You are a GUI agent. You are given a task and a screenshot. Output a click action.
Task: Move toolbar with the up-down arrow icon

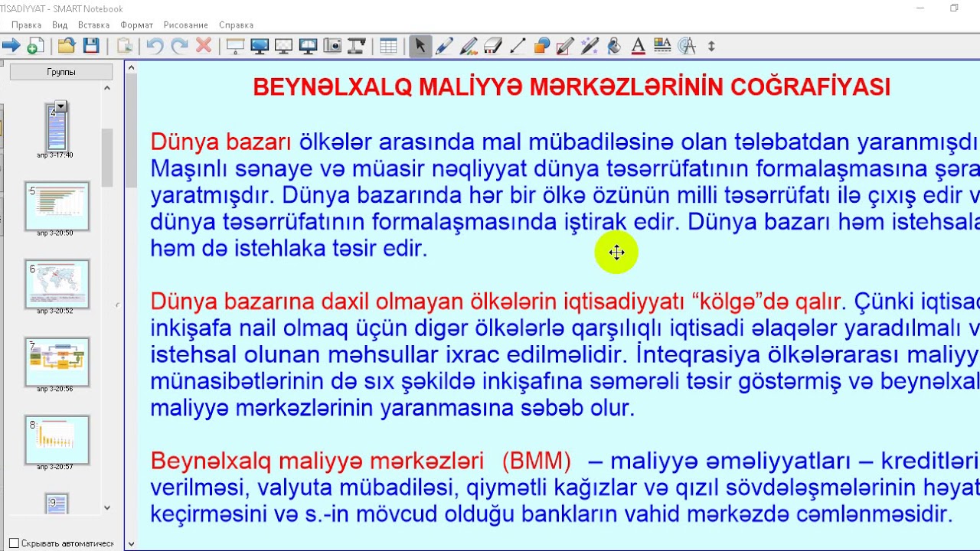[711, 46]
